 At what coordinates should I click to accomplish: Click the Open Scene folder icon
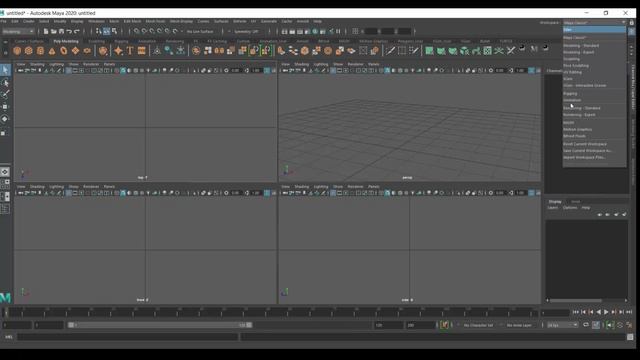(53, 31)
